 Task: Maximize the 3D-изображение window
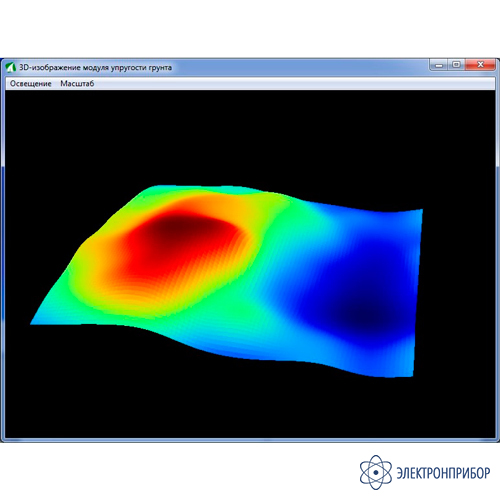[x=456, y=64]
